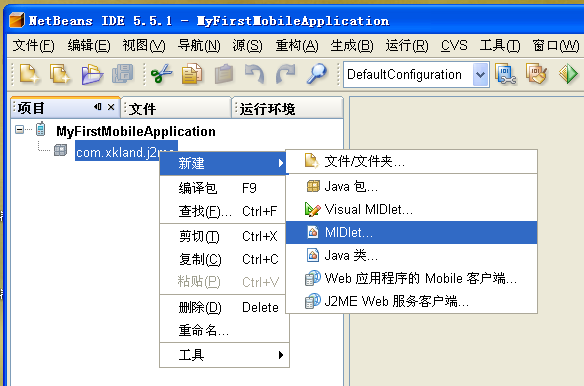Click the New File toolbar icon
Viewport: 584px width, 386px height.
pos(30,74)
